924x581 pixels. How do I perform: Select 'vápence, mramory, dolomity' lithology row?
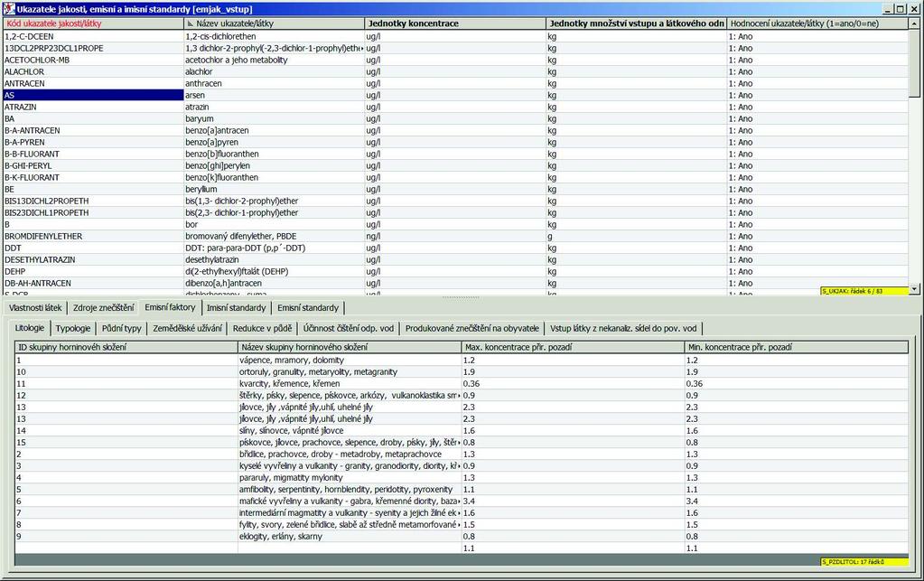coord(350,360)
